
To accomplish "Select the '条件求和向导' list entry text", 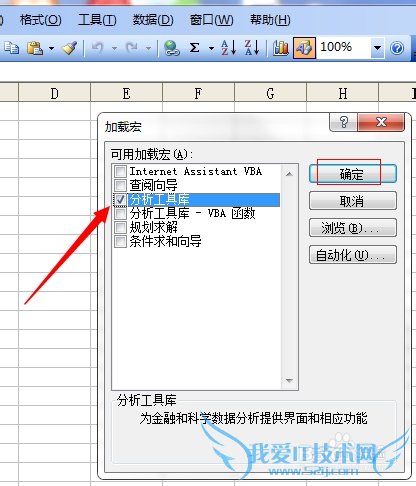I will (165, 241).
